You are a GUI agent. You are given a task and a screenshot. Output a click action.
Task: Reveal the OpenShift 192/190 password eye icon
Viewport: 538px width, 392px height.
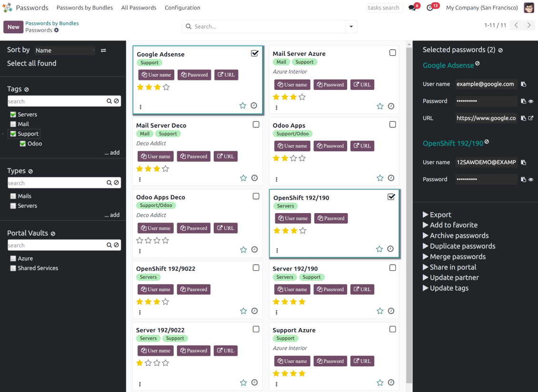coord(531,179)
